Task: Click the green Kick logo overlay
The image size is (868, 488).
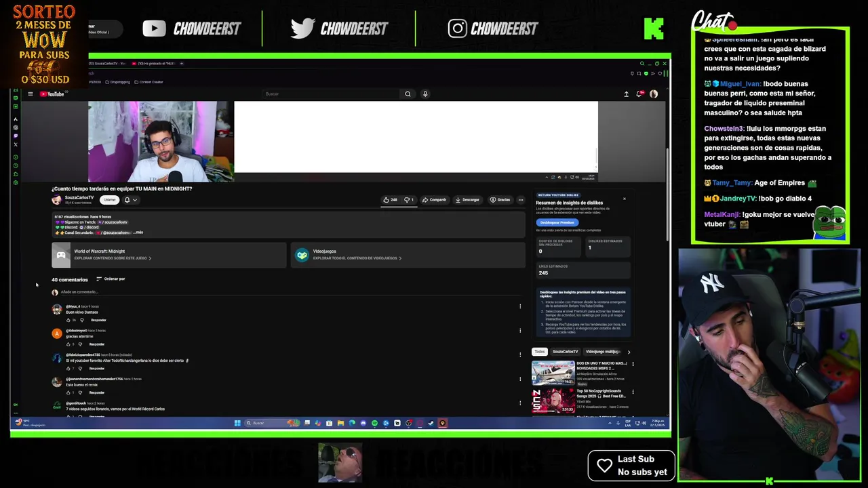Action: coord(654,28)
